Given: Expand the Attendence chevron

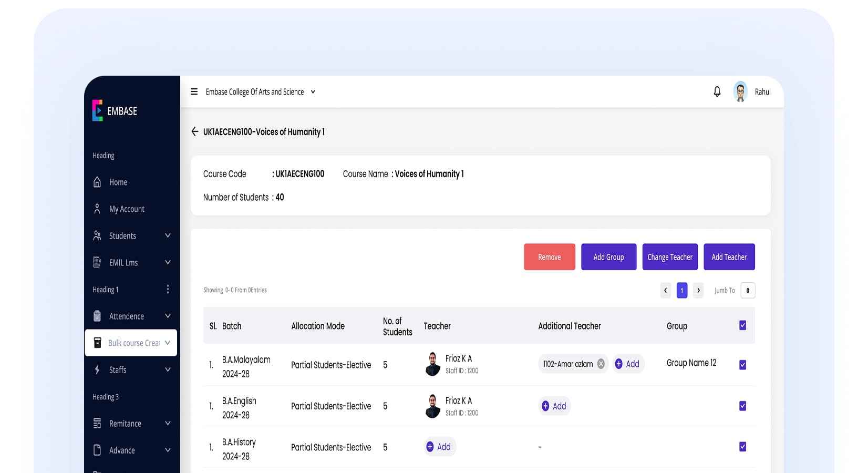Looking at the screenshot, I should click(x=168, y=316).
